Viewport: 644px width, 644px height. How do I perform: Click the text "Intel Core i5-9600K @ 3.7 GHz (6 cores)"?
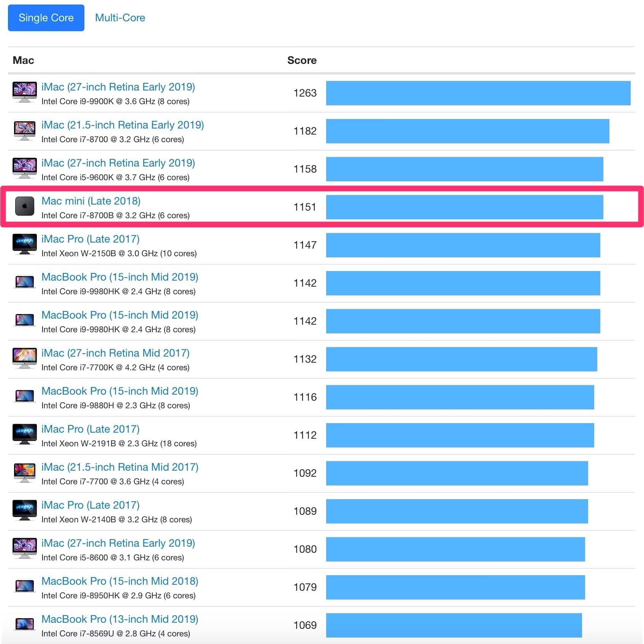[x=116, y=178]
